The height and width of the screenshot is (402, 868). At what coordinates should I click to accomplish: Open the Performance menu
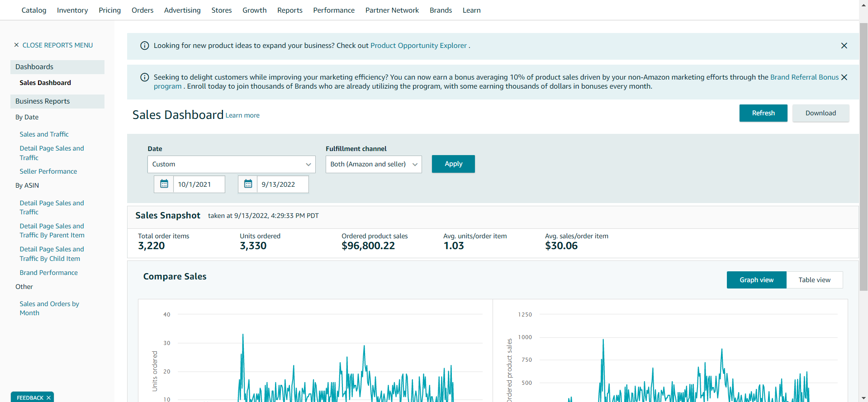point(334,10)
